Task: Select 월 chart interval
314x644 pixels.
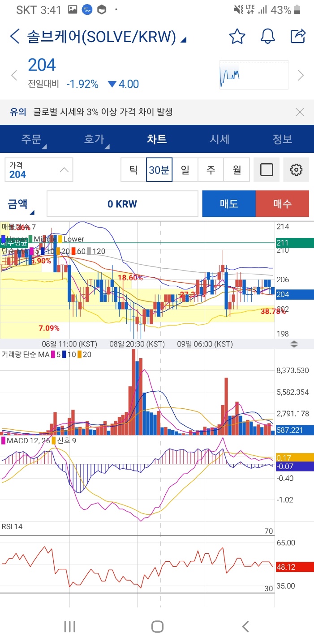Action: [237, 170]
